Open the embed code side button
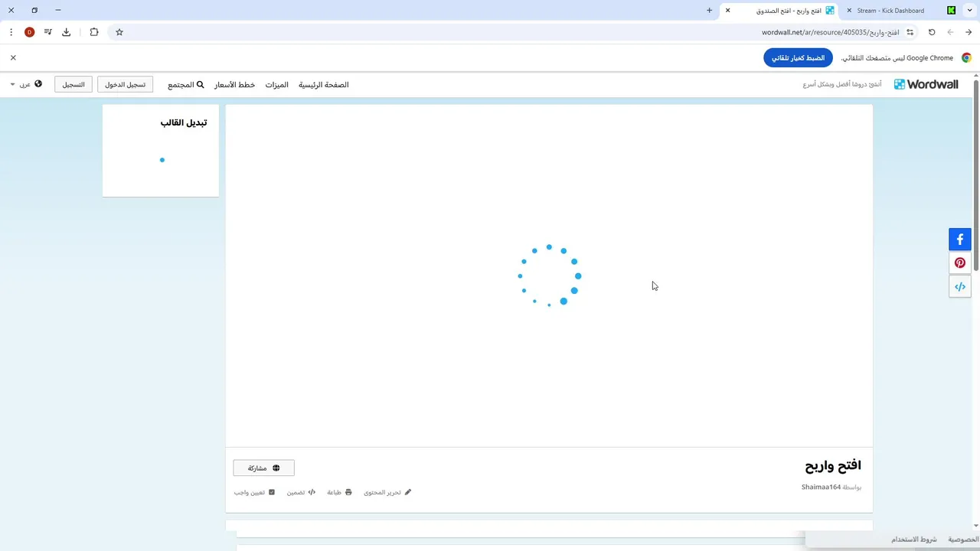Viewport: 980px width, 551px height. tap(960, 287)
